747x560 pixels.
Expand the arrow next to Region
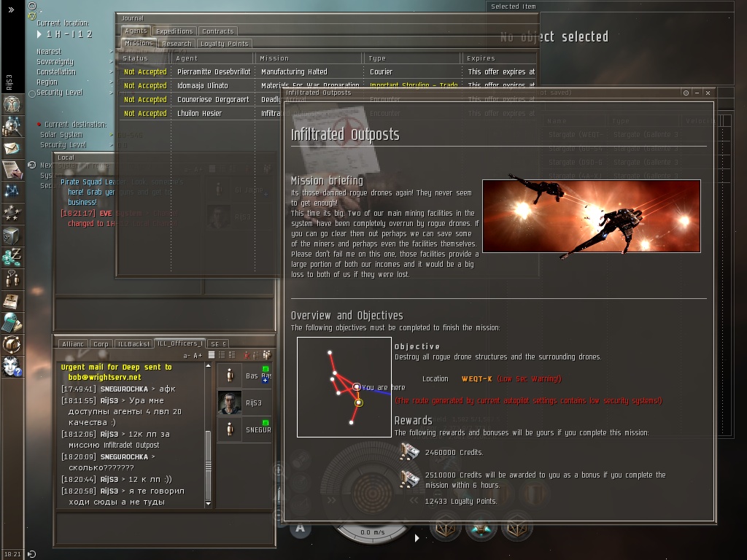coord(112,82)
